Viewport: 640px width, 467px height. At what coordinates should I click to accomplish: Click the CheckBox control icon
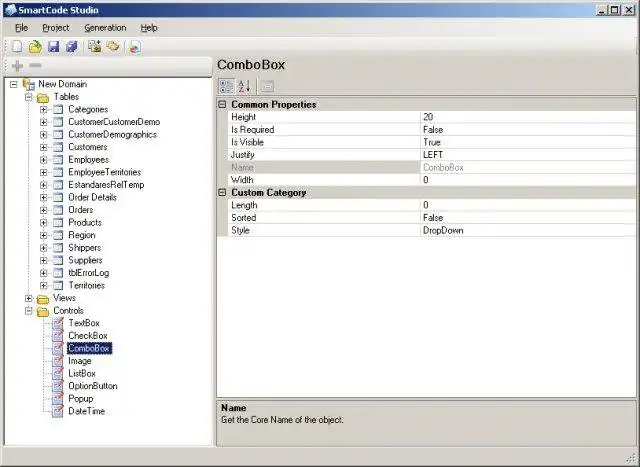pos(58,336)
